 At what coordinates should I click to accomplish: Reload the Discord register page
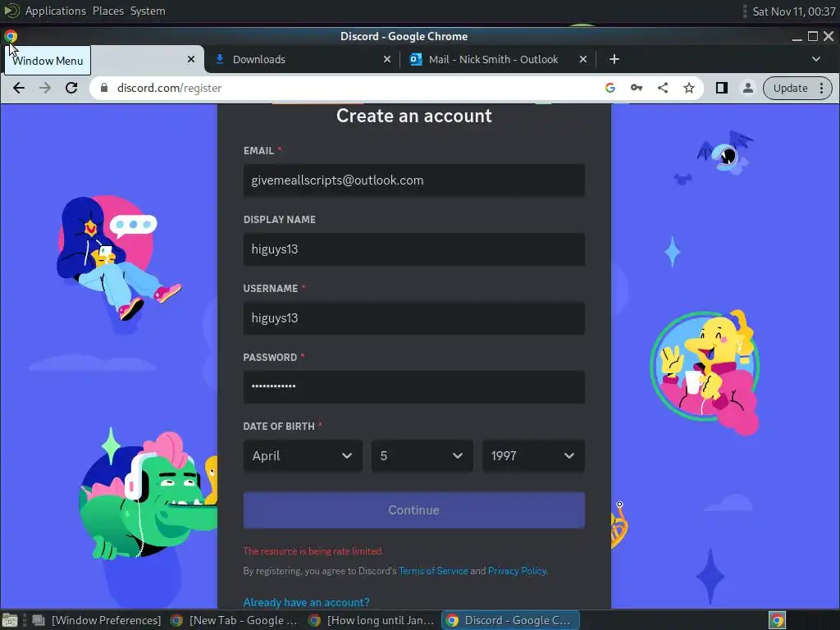(71, 88)
